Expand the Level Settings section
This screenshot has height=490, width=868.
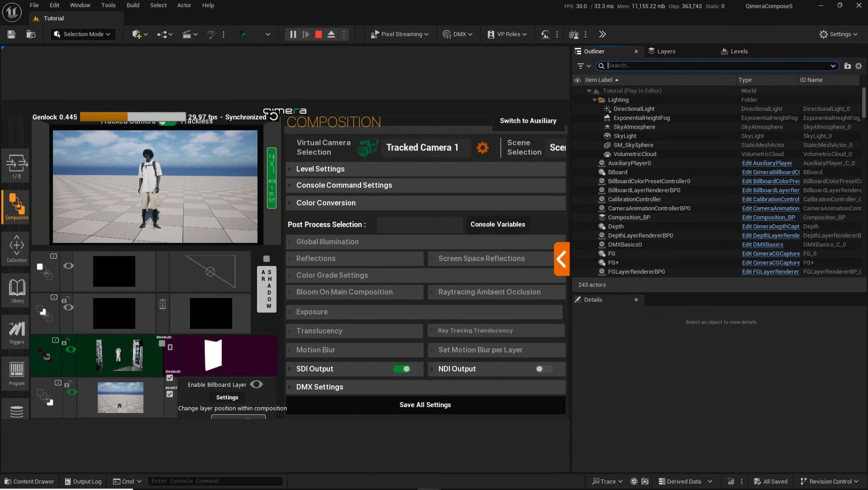tap(320, 169)
